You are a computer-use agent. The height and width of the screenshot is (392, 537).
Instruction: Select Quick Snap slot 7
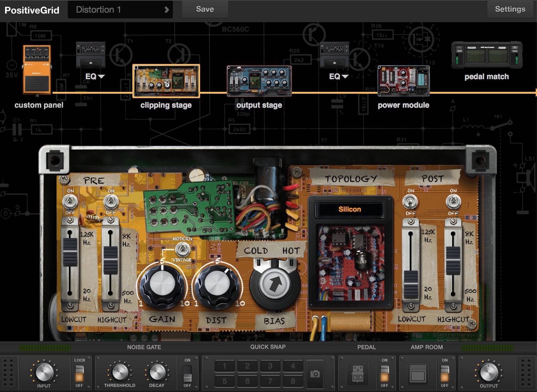click(270, 381)
